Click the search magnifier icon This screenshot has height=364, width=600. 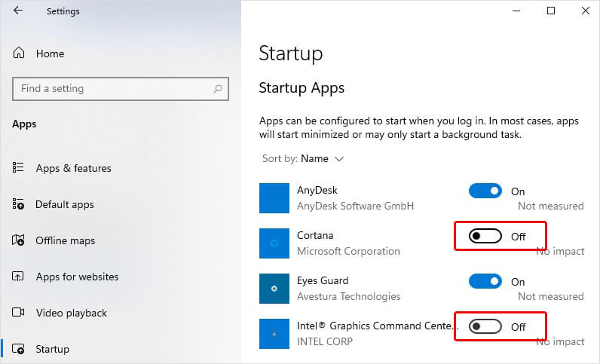[x=218, y=89]
